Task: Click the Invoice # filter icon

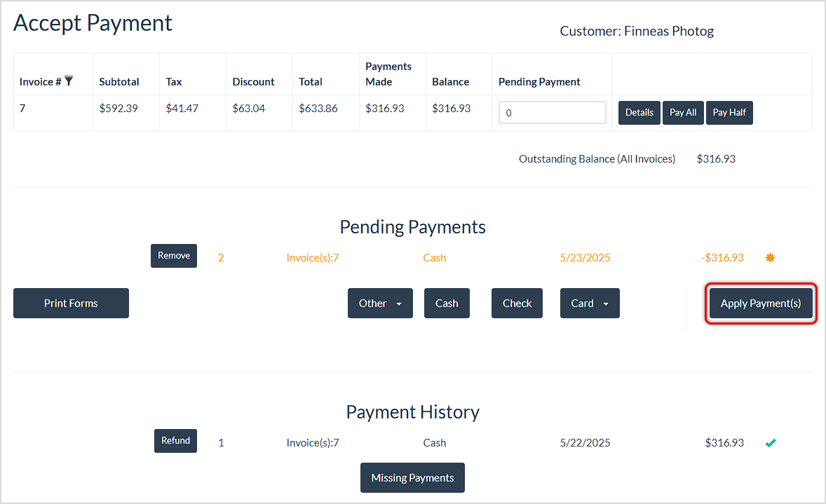Action: pyautogui.click(x=69, y=81)
